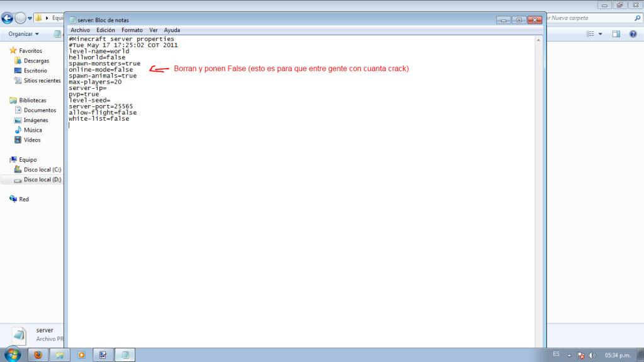The width and height of the screenshot is (644, 362).
Task: Select Favoritos in the navigation pane
Action: [30, 50]
